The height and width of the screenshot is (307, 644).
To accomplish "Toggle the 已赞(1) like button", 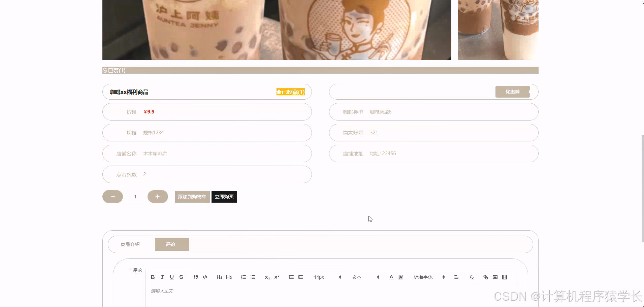I will click(114, 70).
